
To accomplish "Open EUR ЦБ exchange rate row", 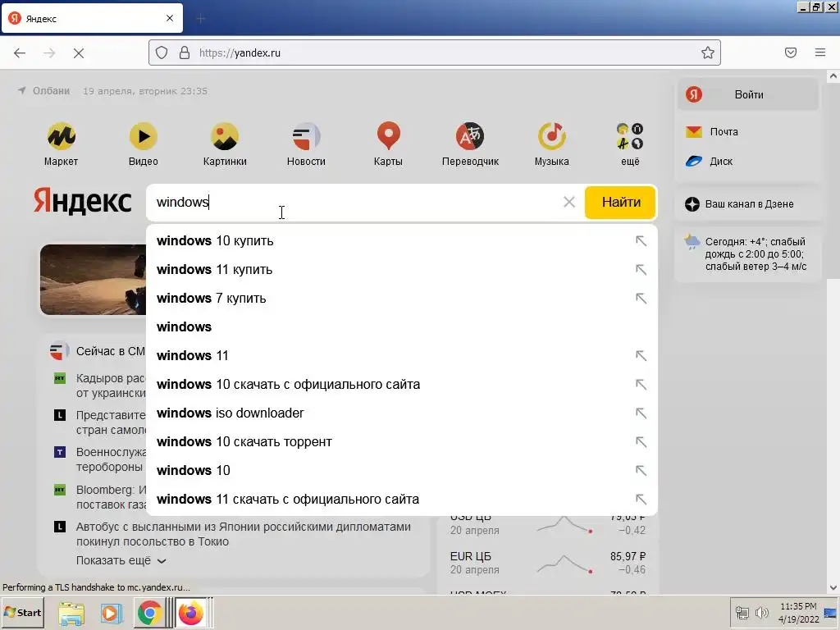I will [x=547, y=563].
